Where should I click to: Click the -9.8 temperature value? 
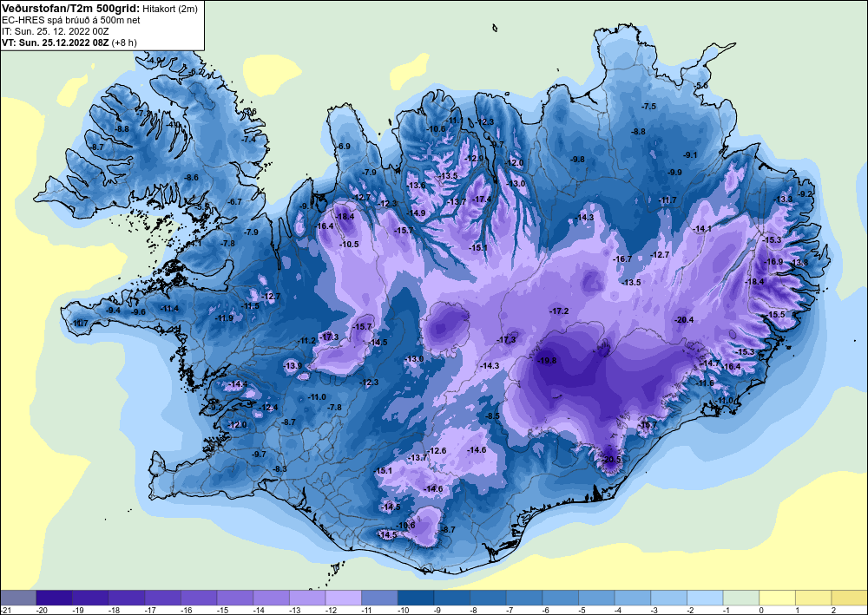pyautogui.click(x=578, y=160)
